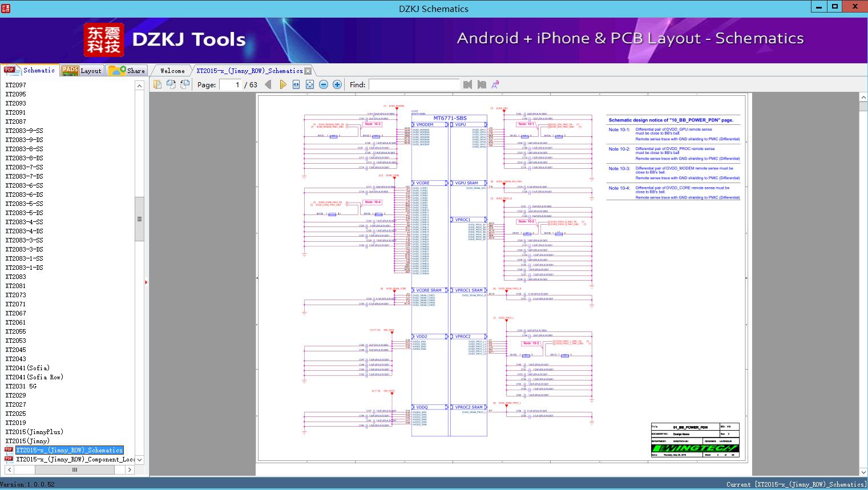Screen dimensions: 868x490
Task: Click the model list scroll down arrow
Action: tap(139, 460)
